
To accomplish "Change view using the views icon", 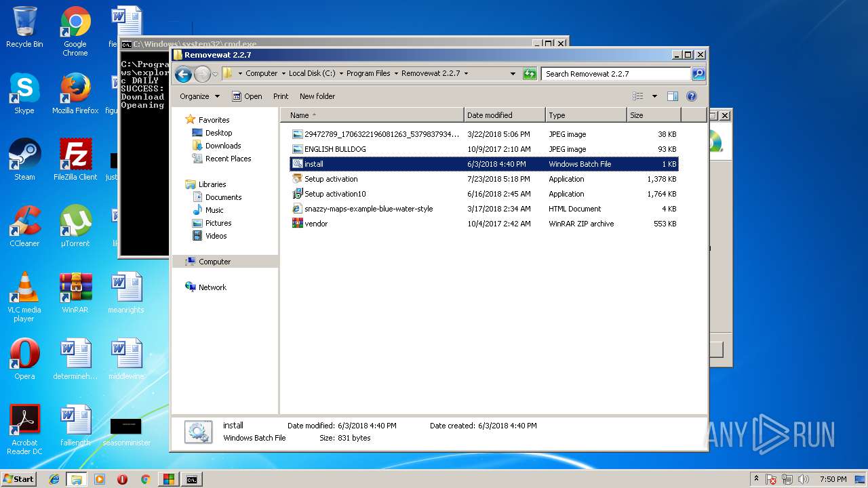I will click(637, 96).
